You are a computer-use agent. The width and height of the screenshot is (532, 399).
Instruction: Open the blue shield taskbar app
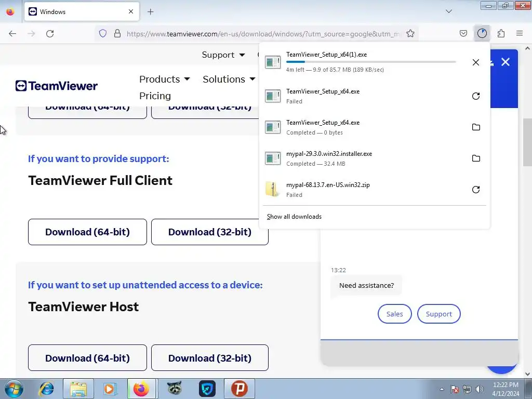tap(207, 389)
